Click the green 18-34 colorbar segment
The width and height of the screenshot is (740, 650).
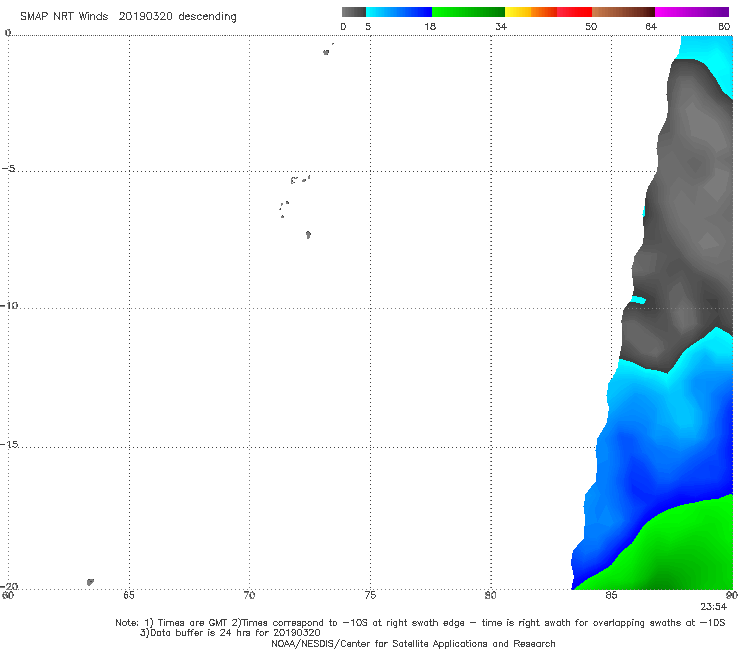click(468, 12)
